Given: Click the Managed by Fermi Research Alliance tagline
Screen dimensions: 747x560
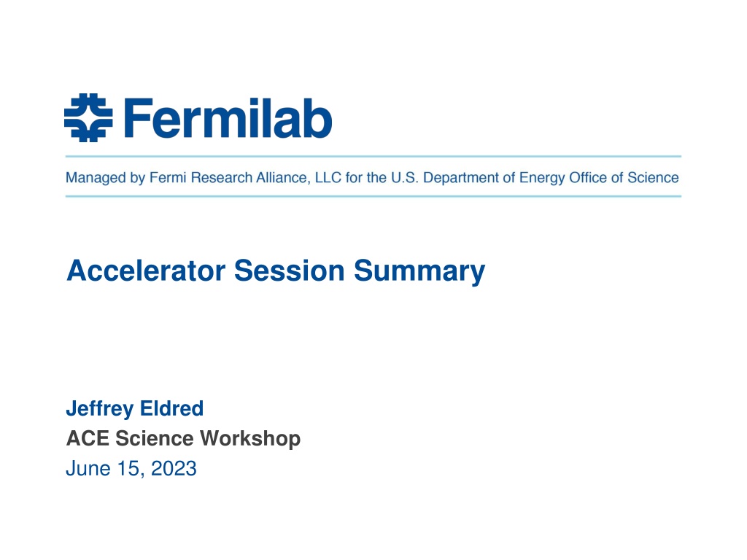Looking at the screenshot, I should [x=372, y=178].
